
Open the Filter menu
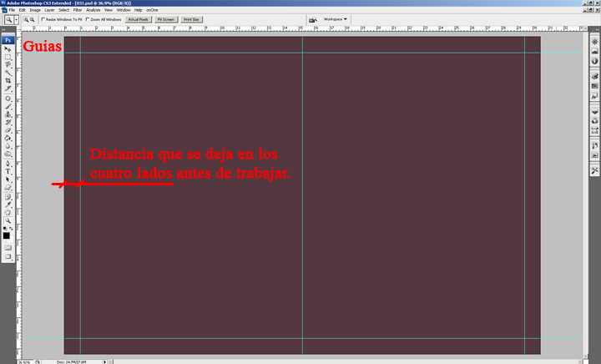pos(79,10)
